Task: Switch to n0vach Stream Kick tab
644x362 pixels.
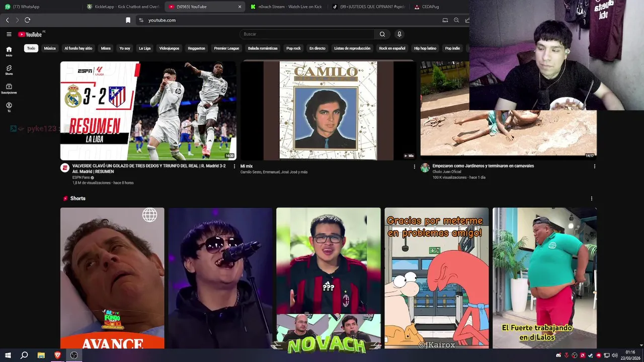Action: (287, 7)
